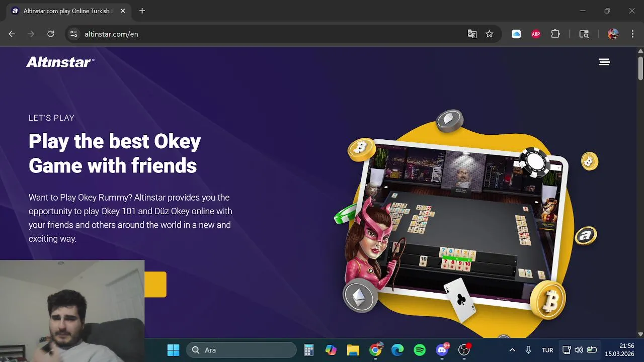
Task: Open Discord from the taskbar
Action: (442, 350)
